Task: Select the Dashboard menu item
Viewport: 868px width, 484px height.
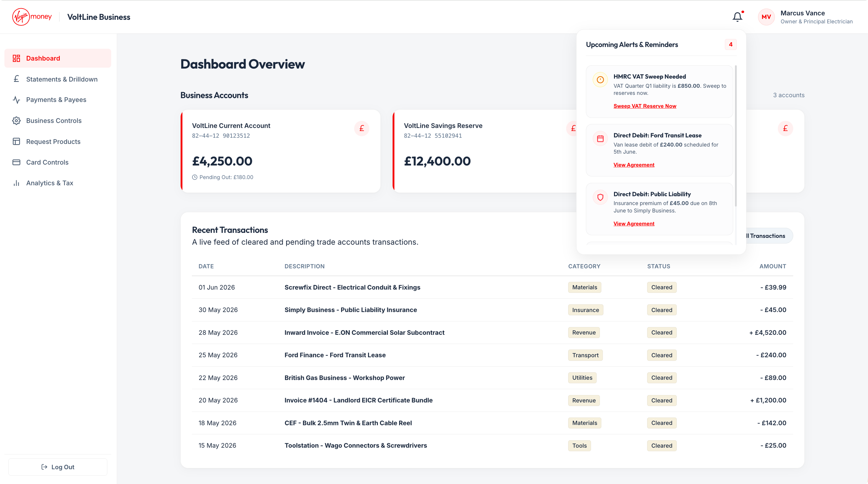Action: pyautogui.click(x=58, y=58)
